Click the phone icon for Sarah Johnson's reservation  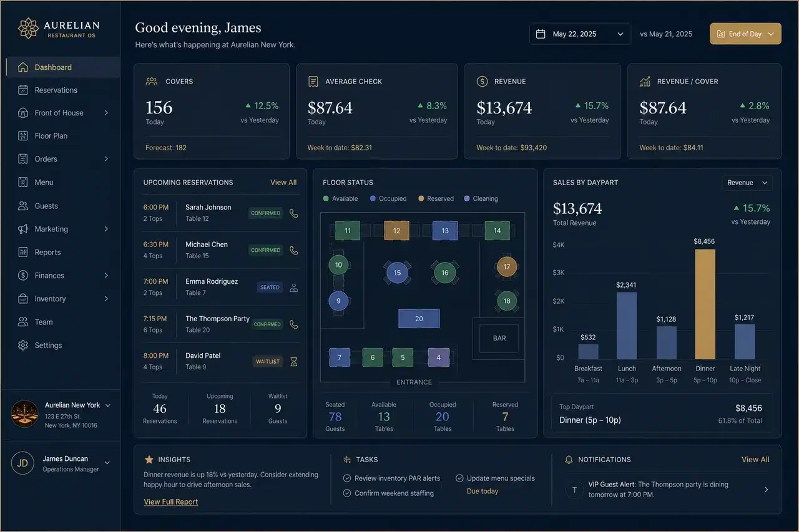[x=294, y=213]
